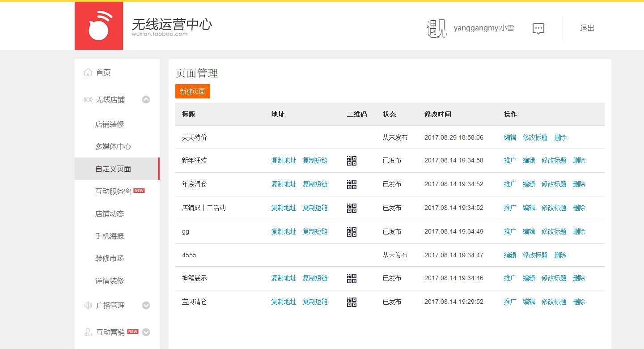This screenshot has width=644, height=349.
Task: Expand the 广播管理 sidebar section
Action: [x=146, y=306]
